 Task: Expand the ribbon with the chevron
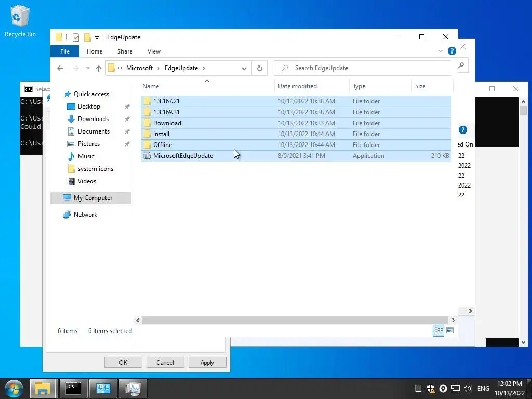tap(441, 51)
